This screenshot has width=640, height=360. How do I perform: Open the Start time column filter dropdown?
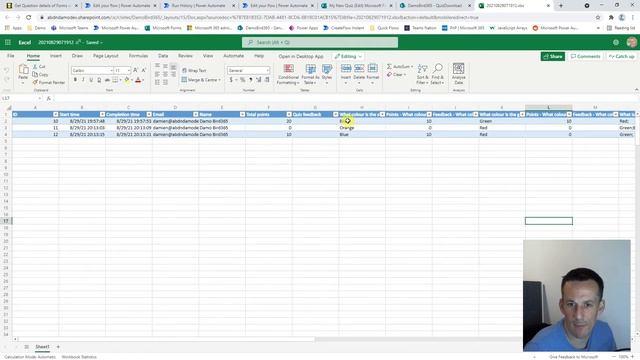click(102, 114)
